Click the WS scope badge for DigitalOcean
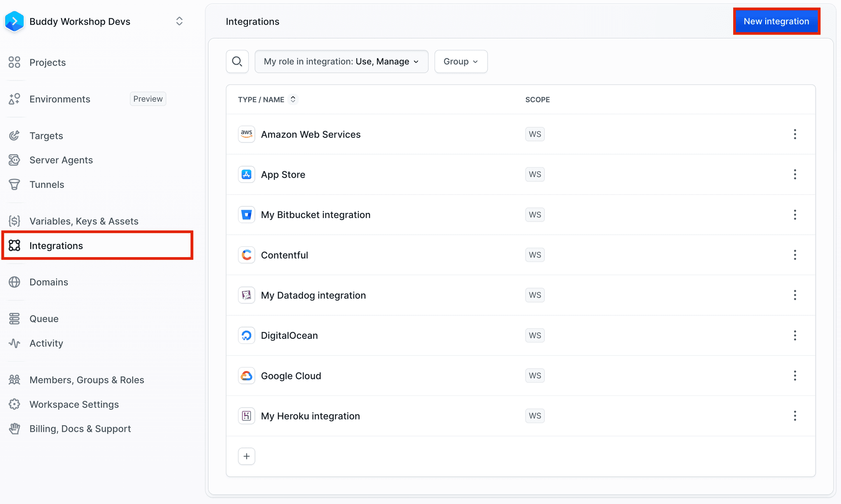Image resolution: width=841 pixels, height=504 pixels. coord(534,335)
